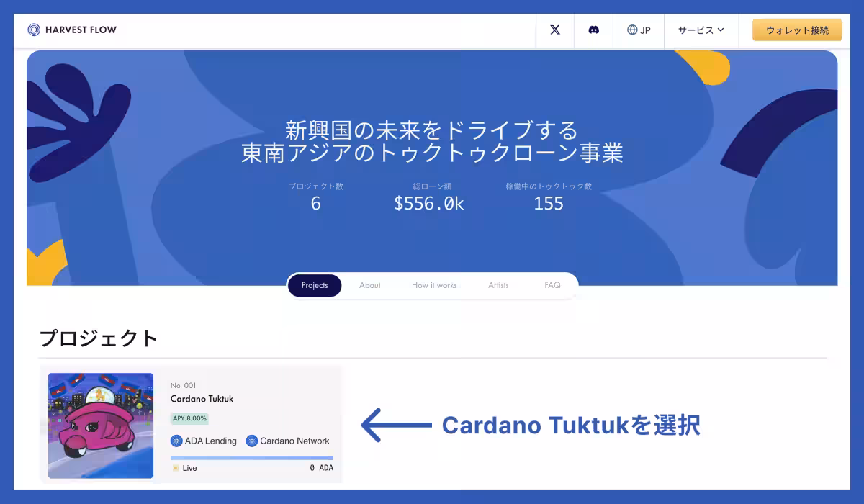Switch to the About tab
Screen dimensions: 864x504
[x=370, y=286]
